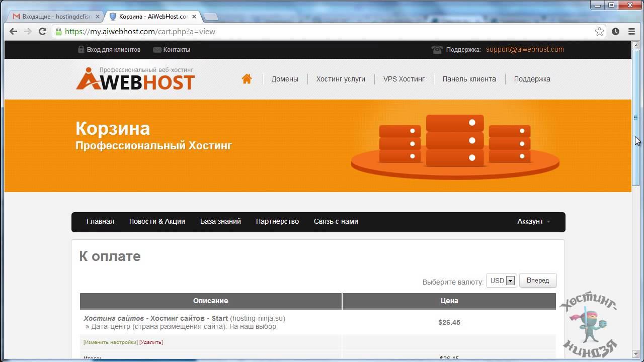This screenshot has width=644, height=362.
Task: Open Партнерство section
Action: tap(277, 221)
